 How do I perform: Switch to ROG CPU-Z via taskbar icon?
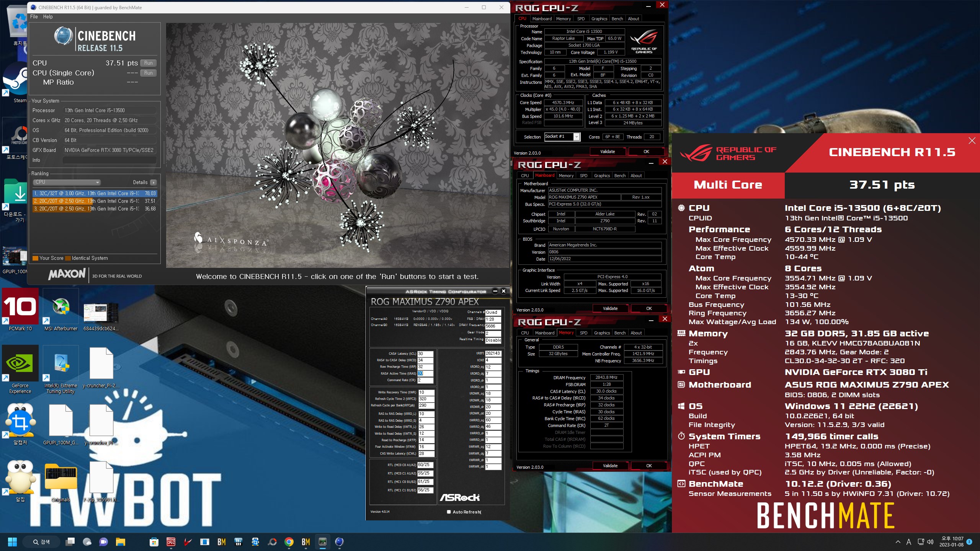click(x=171, y=542)
